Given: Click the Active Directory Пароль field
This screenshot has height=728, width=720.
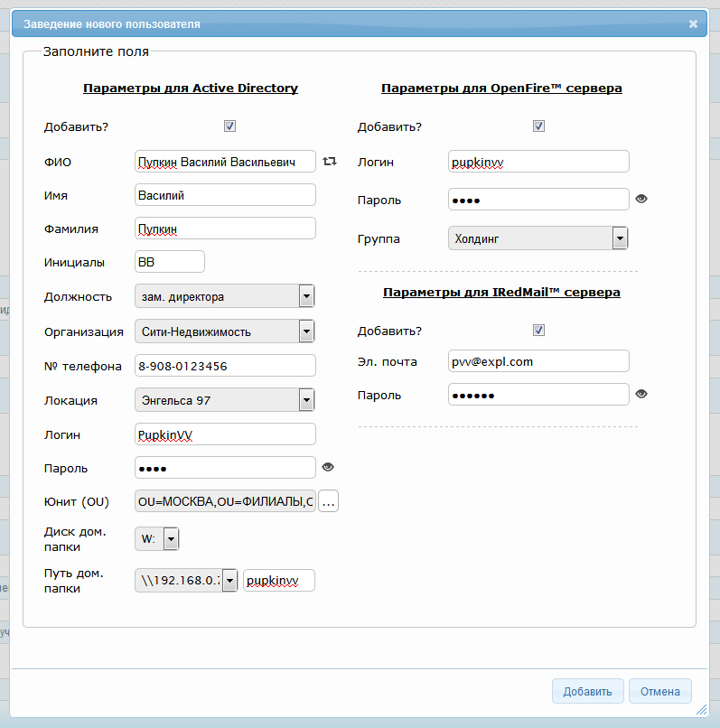Looking at the screenshot, I should pos(225,468).
